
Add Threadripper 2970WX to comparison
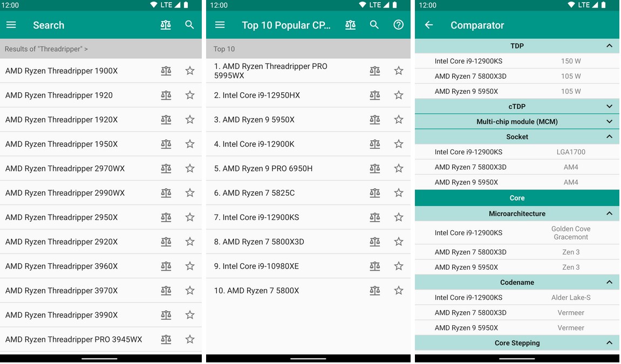[x=166, y=169]
